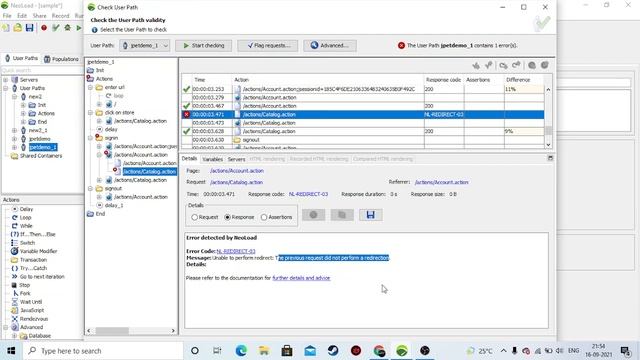Collapse the User Paths node in project tree
Screen dimensions: 640x360
coord(6,88)
